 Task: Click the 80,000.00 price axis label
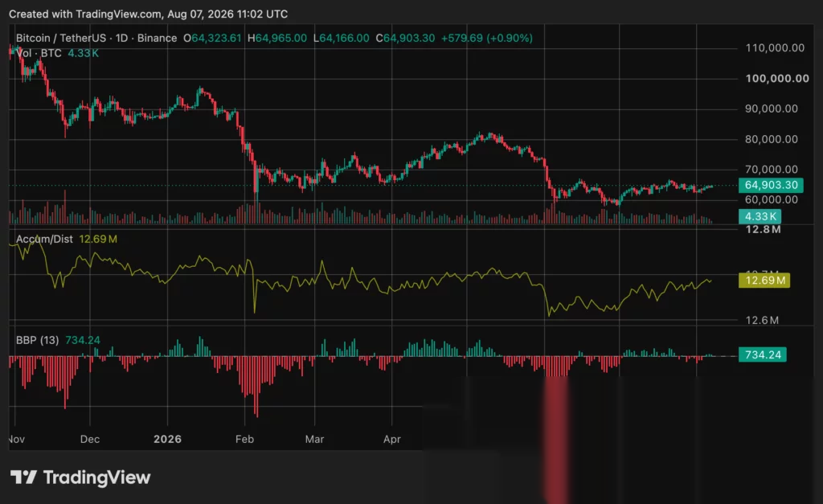pos(772,139)
